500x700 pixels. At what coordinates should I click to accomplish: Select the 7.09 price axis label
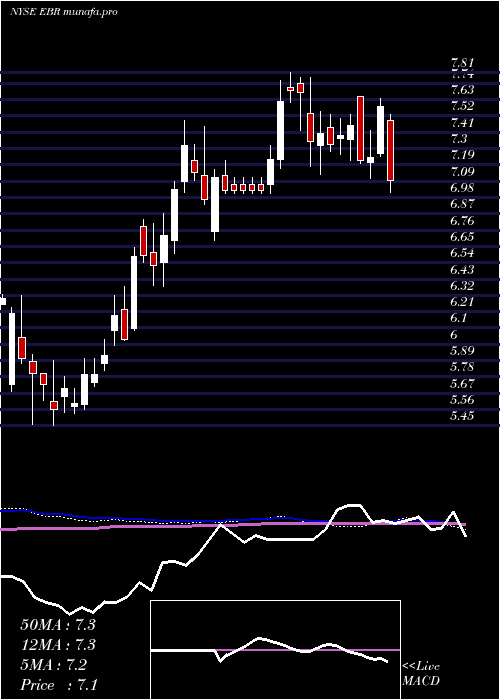point(462,172)
